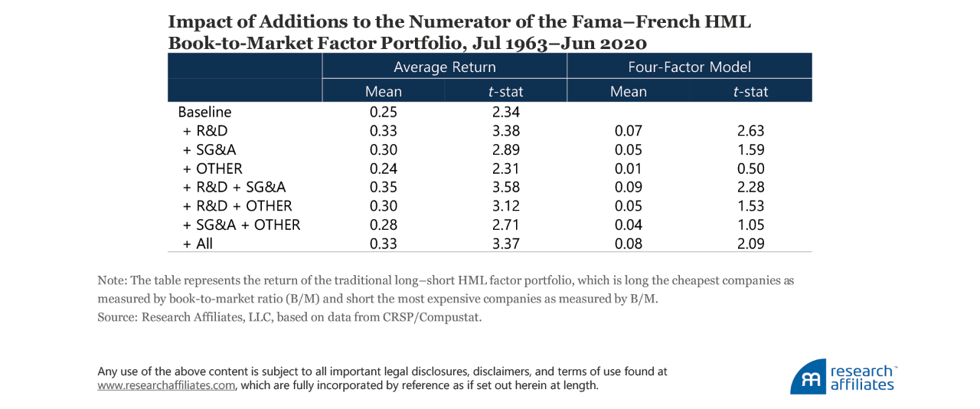Click the Note paragraph below table

click(446, 290)
